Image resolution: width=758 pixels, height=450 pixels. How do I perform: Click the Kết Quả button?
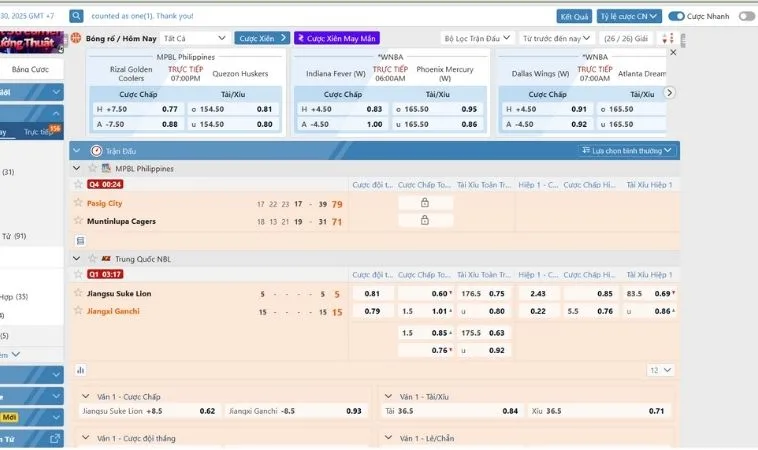[x=574, y=16]
